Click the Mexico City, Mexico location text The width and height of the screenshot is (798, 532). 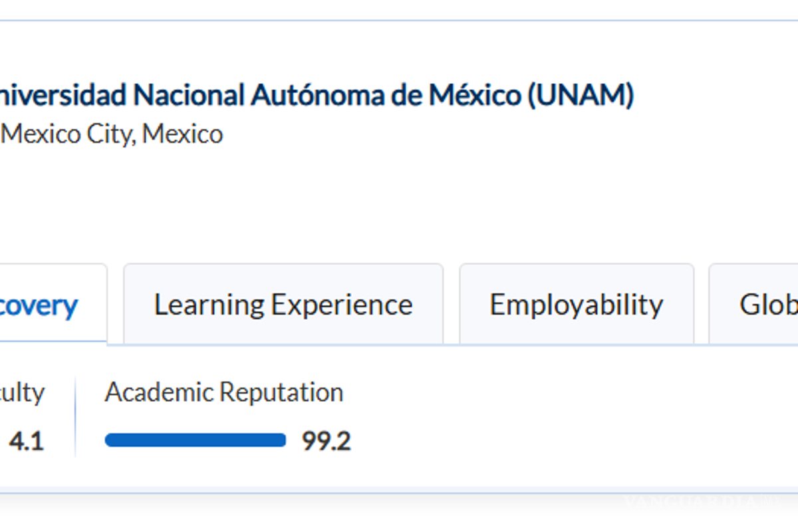pos(112,134)
